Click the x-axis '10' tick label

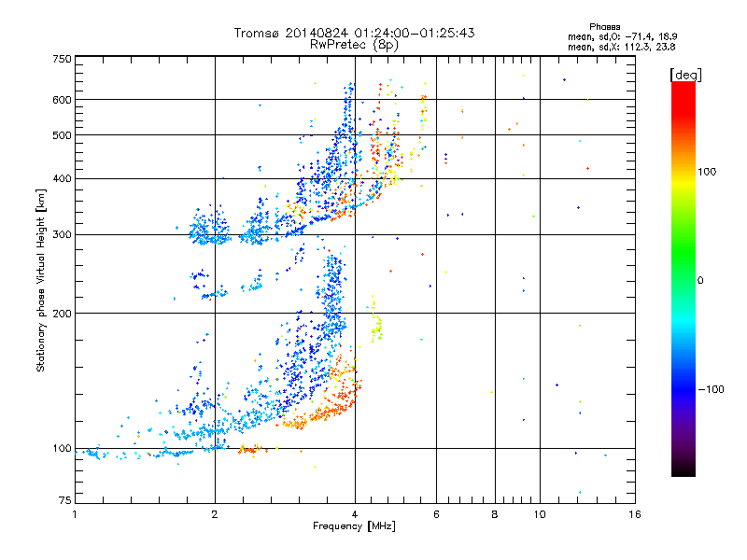click(540, 514)
